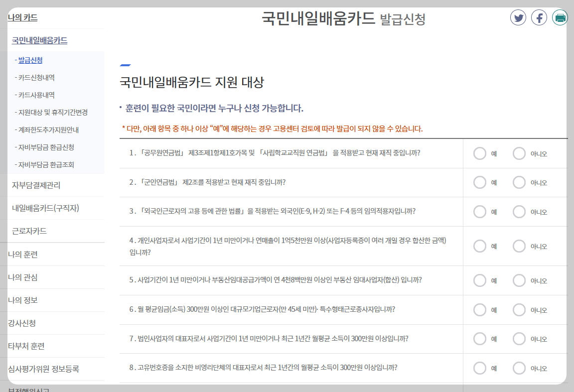Select 아니오 for question 3 외국인근로자
Viewport: 574px width, 392px height.
[519, 212]
